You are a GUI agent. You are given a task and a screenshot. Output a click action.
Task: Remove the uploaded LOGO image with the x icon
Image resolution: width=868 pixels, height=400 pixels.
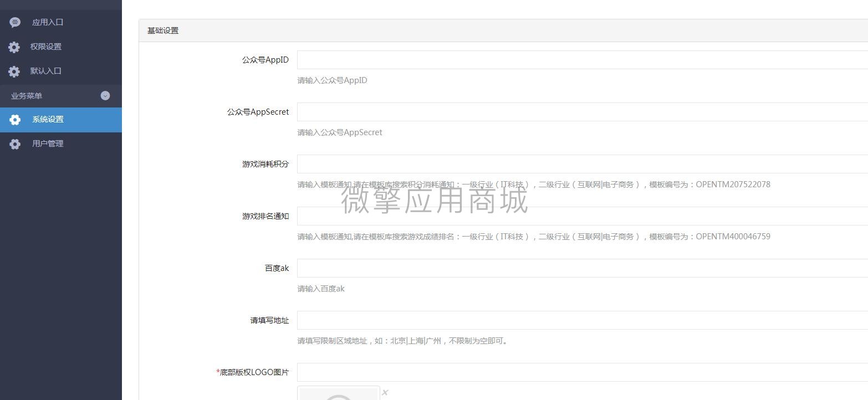(385, 392)
